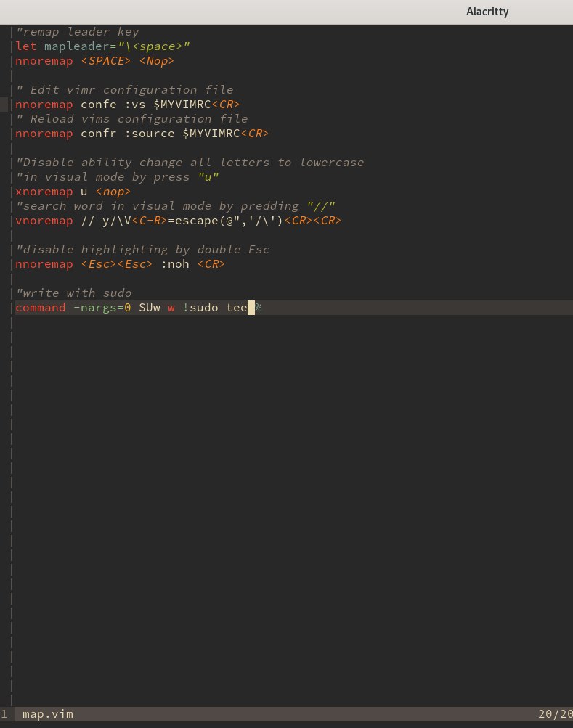573x728 pixels.
Task: Click comment "disable highlighting by double Esc"
Action: coord(142,250)
